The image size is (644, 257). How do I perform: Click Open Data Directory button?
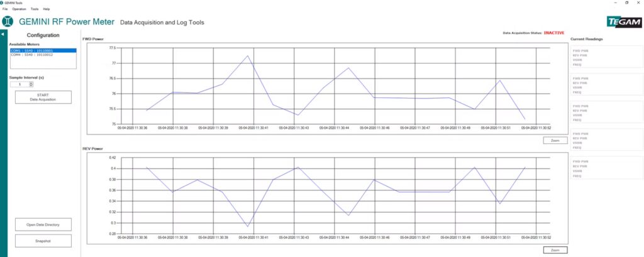tap(43, 224)
